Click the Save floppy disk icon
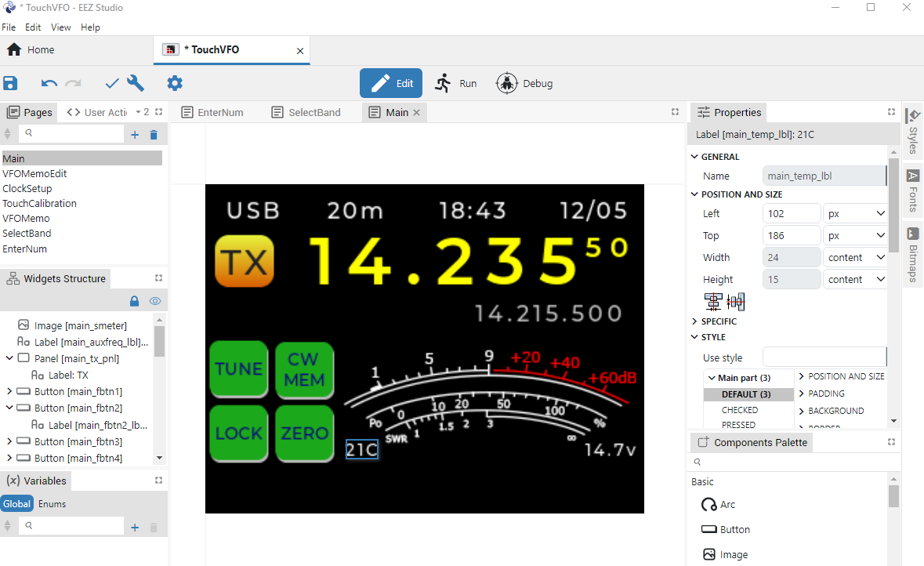This screenshot has height=566, width=924. pyautogui.click(x=11, y=83)
